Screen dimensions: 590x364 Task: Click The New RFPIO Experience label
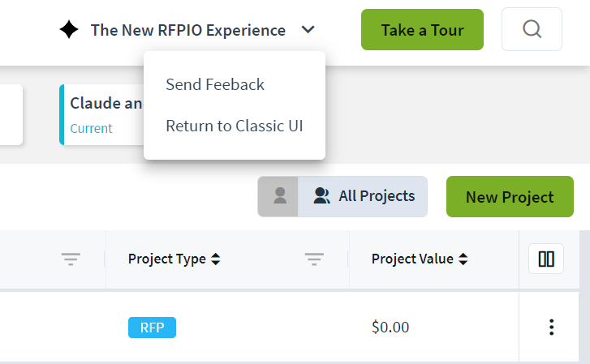pyautogui.click(x=188, y=30)
